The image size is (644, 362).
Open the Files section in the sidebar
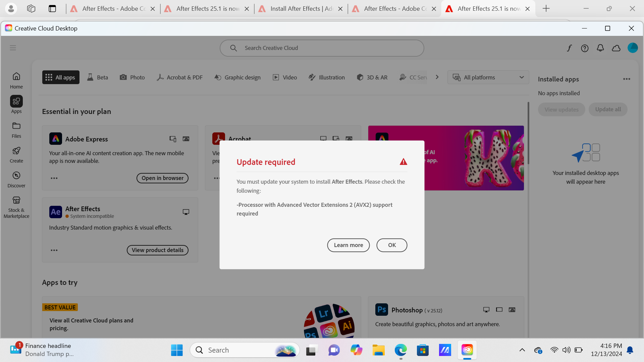pyautogui.click(x=16, y=129)
